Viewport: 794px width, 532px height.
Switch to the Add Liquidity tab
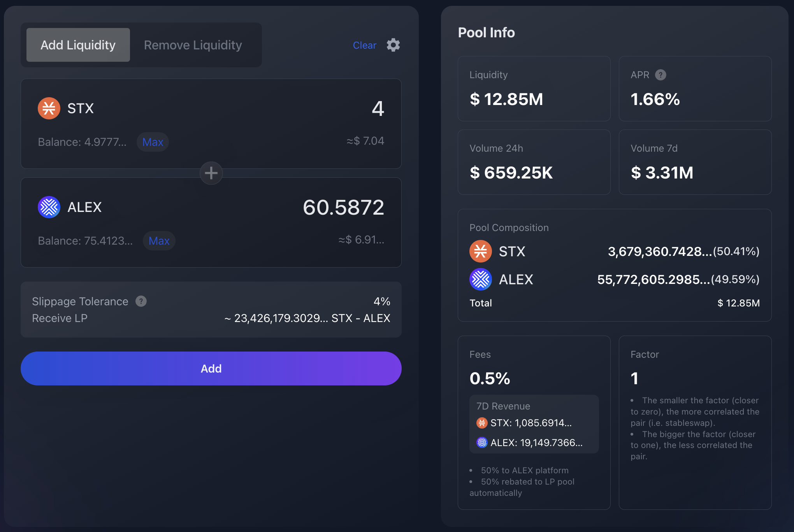(78, 45)
